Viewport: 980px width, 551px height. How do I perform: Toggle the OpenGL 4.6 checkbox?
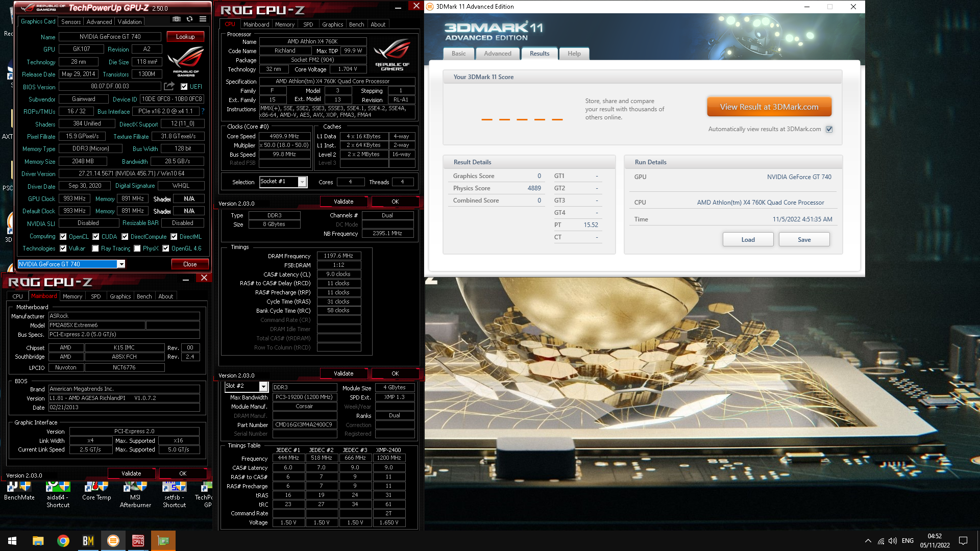tap(165, 248)
